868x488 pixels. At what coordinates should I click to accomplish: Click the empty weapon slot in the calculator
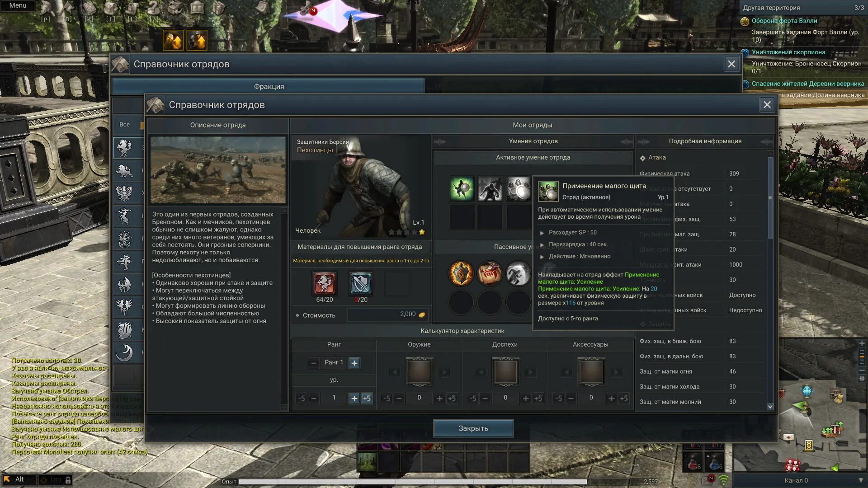tap(419, 372)
